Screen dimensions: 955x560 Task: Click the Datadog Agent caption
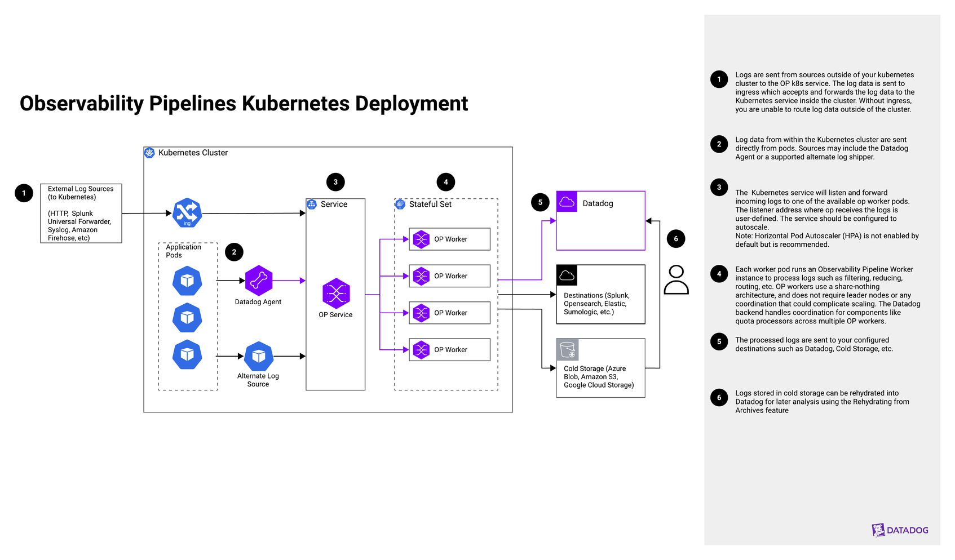(258, 302)
